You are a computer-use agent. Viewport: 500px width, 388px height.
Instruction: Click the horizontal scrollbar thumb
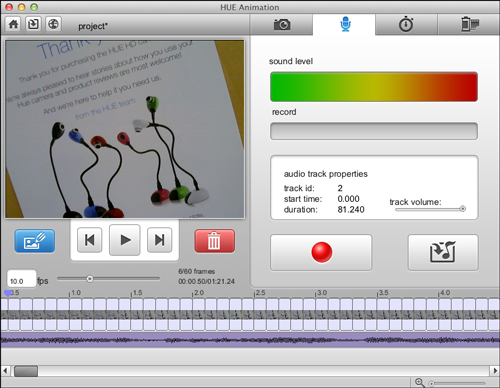26,371
